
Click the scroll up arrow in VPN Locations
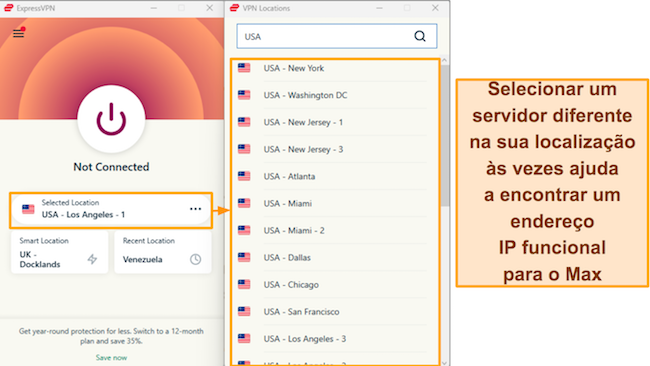pyautogui.click(x=444, y=60)
